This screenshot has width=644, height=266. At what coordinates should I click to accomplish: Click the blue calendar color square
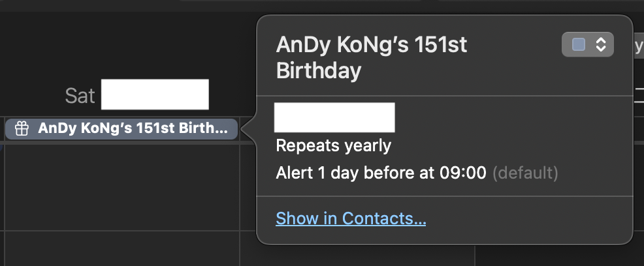pos(579,44)
